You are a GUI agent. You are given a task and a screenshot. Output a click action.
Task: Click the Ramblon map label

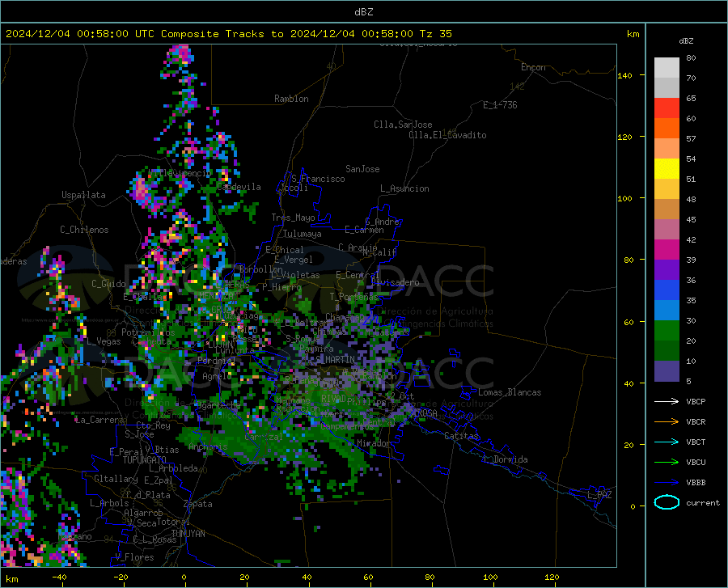pyautogui.click(x=291, y=99)
